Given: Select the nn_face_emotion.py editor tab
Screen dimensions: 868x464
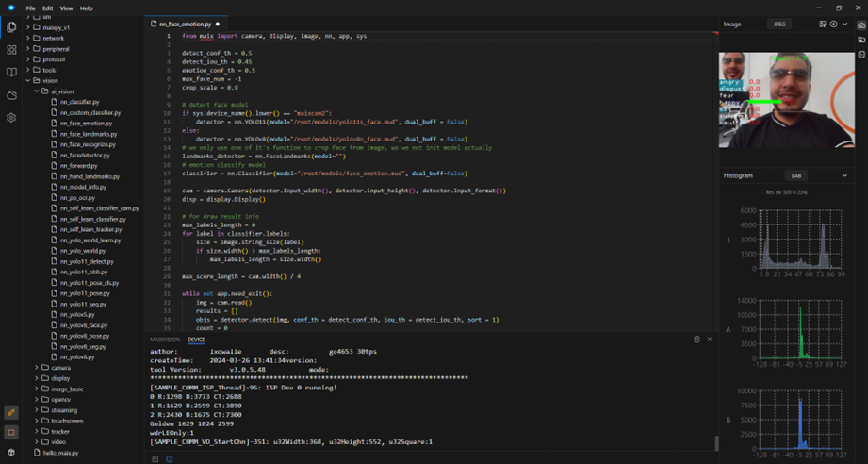Looking at the screenshot, I should [x=186, y=25].
